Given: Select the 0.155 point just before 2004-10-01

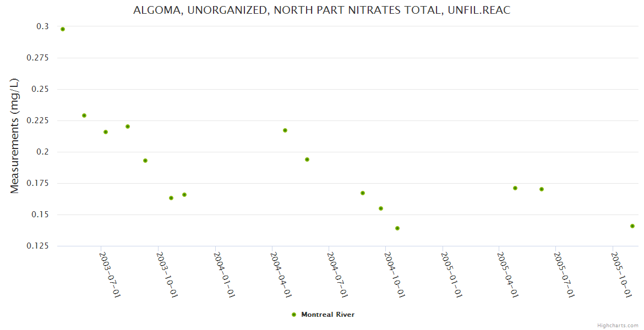Looking at the screenshot, I should click(x=381, y=208).
